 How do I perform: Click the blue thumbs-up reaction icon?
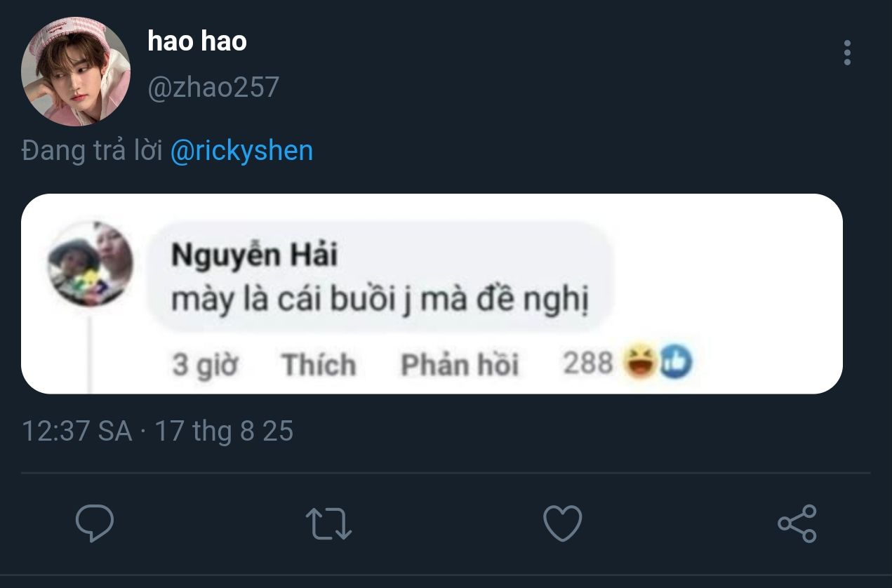675,363
